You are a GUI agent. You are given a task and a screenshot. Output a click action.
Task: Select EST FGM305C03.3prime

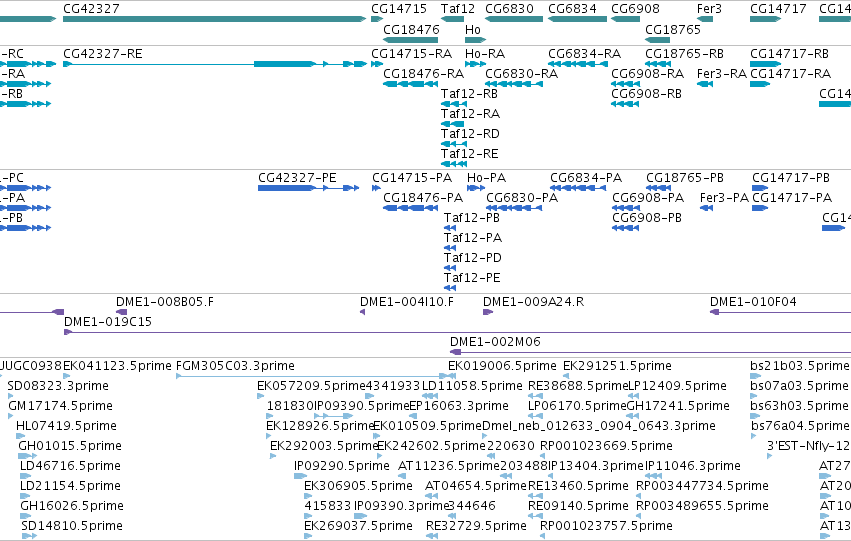235,366
